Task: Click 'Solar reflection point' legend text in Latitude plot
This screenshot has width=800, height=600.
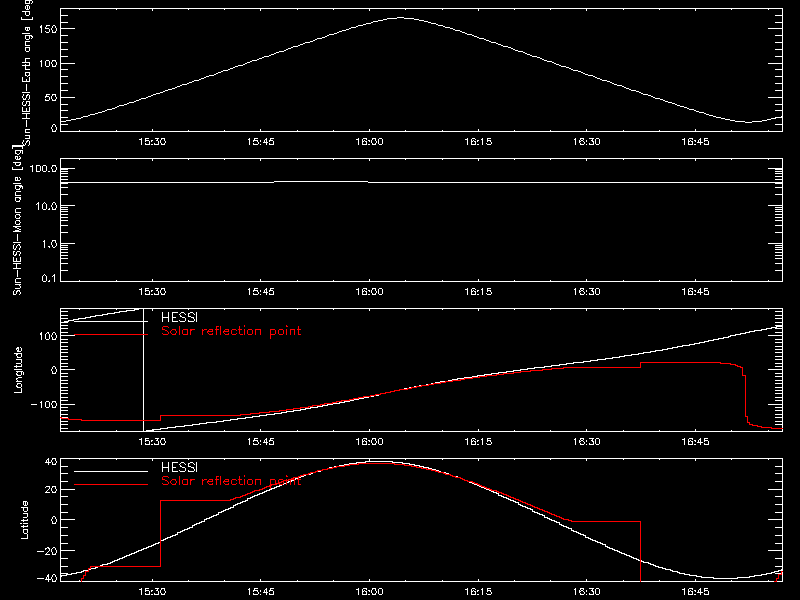Action: pos(231,481)
